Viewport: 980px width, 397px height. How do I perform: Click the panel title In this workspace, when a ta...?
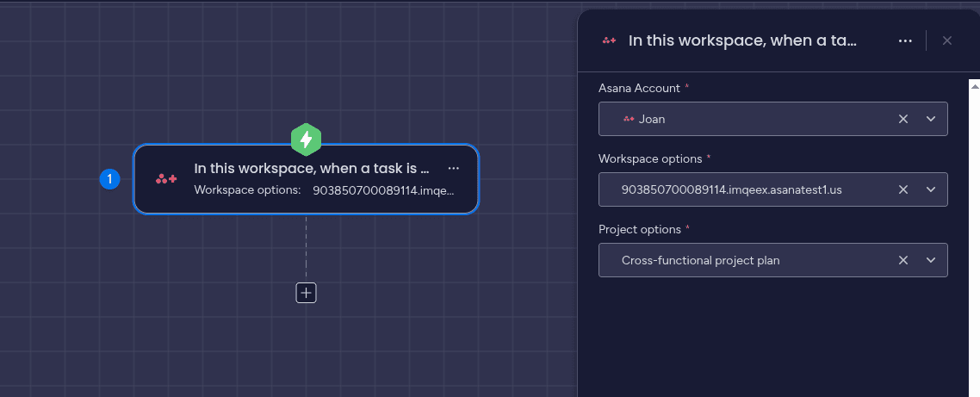[x=741, y=40]
